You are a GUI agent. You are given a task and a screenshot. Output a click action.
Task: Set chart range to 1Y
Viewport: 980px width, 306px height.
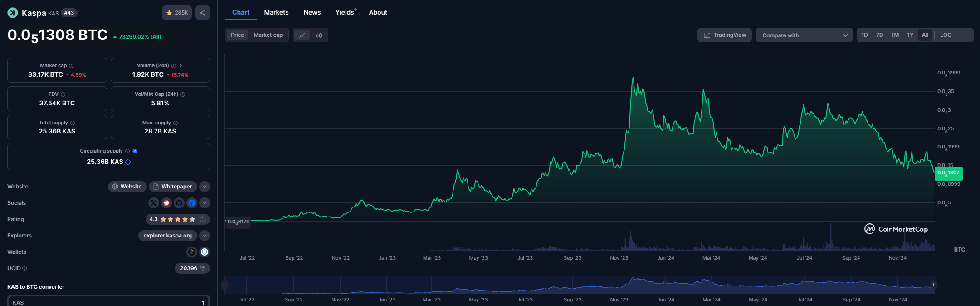(910, 35)
